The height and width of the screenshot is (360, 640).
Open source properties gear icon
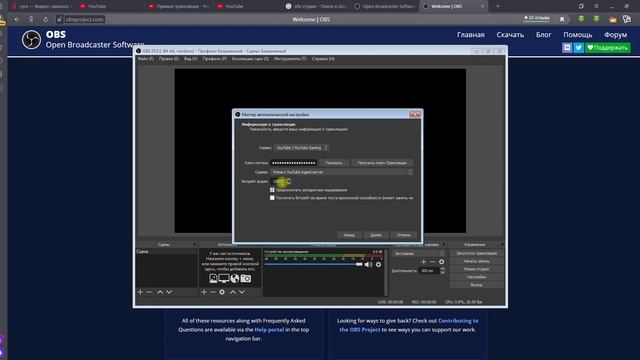point(222,292)
